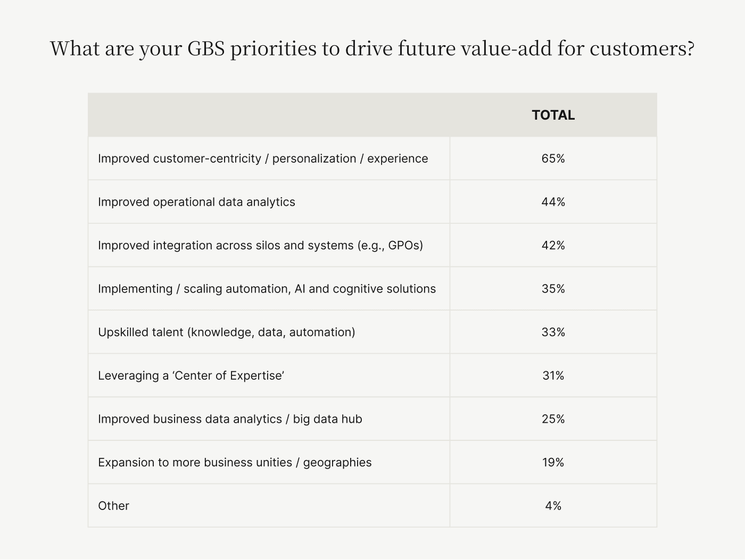This screenshot has width=745, height=560.
Task: Click the 42% value cell
Action: coord(553,245)
